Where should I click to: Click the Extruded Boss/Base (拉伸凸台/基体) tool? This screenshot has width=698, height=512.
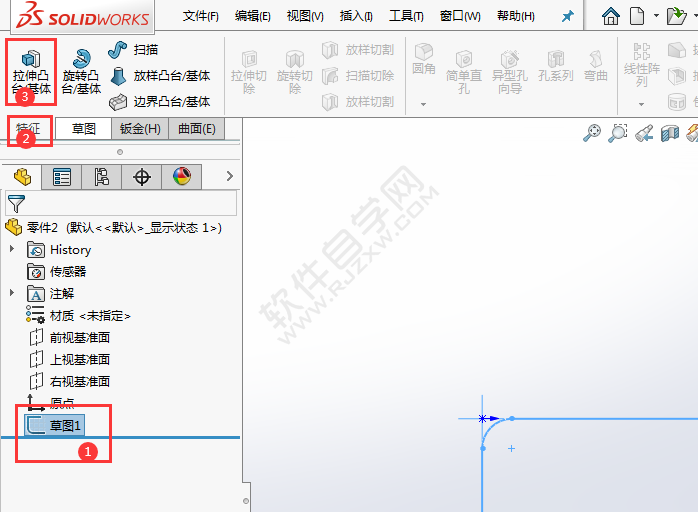31,72
